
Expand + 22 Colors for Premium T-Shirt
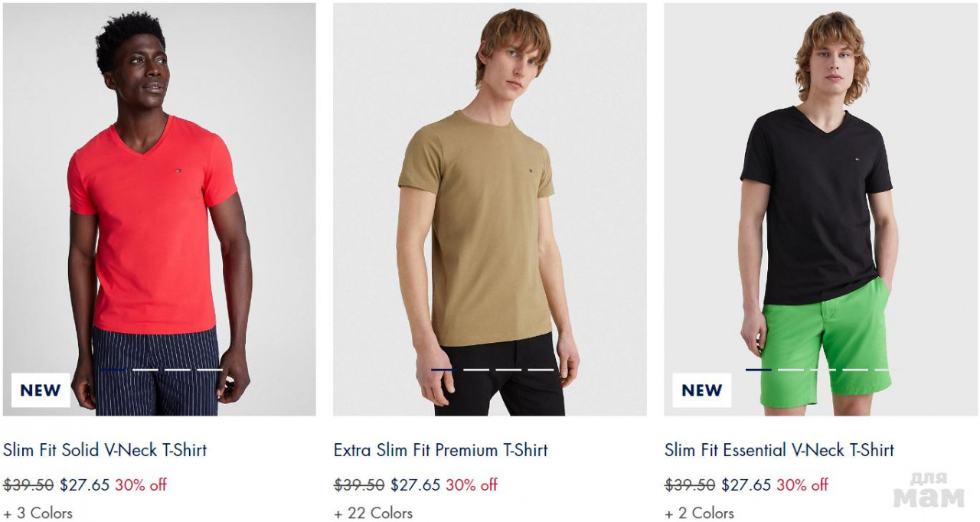coord(374,513)
